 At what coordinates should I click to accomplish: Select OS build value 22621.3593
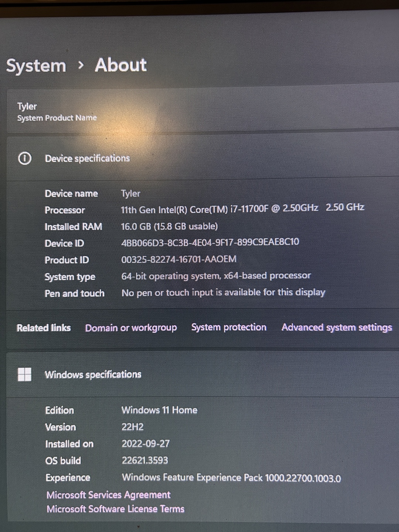click(x=145, y=460)
